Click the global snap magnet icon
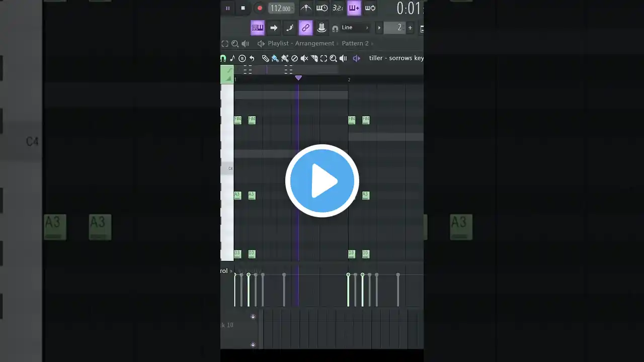The height and width of the screenshot is (362, 644). tap(335, 28)
